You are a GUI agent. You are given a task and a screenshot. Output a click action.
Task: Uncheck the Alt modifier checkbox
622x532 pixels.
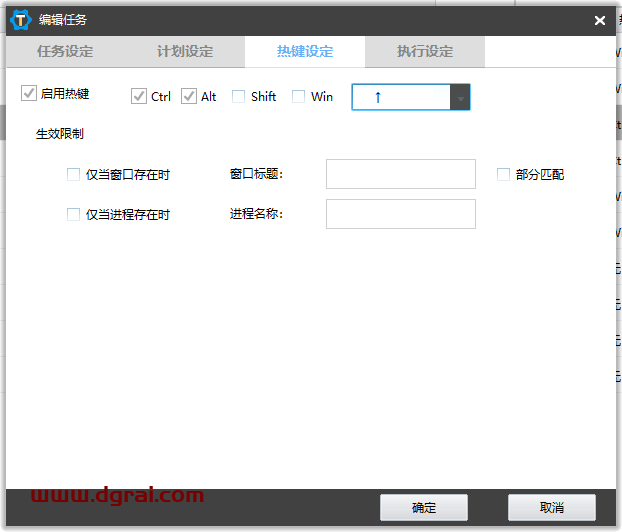(x=189, y=96)
